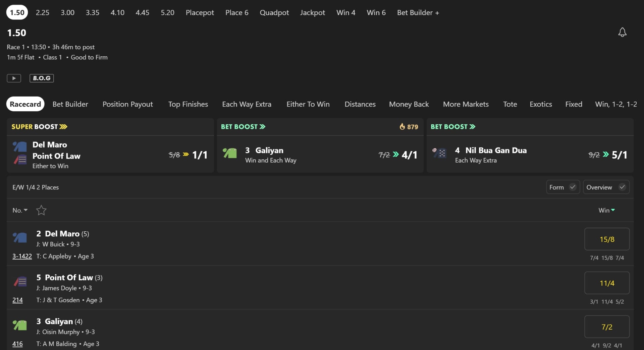Expand Del Maro form 3-1422
644x350 pixels.
coord(22,256)
